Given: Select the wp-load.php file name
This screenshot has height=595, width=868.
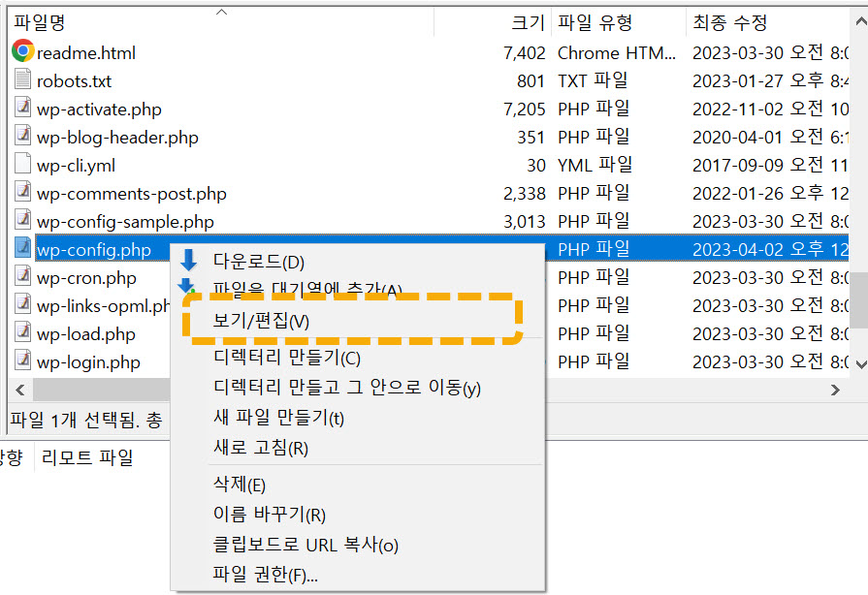Looking at the screenshot, I should coord(85,334).
